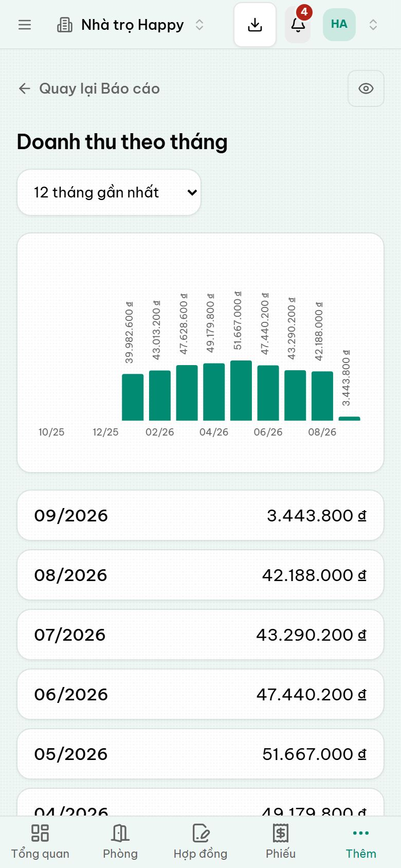Screen dimensions: 401x868
Task: Open the 12 tháng gần nhất dropdown
Action: pos(109,192)
